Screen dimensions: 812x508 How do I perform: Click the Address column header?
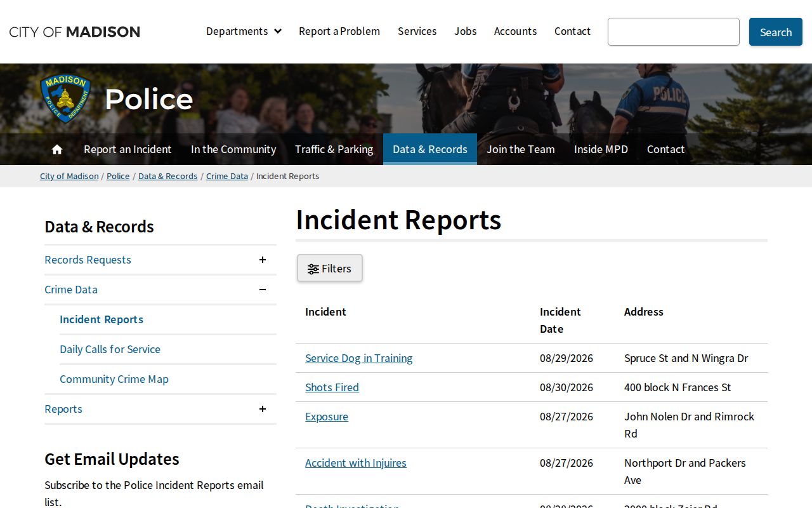644,312
